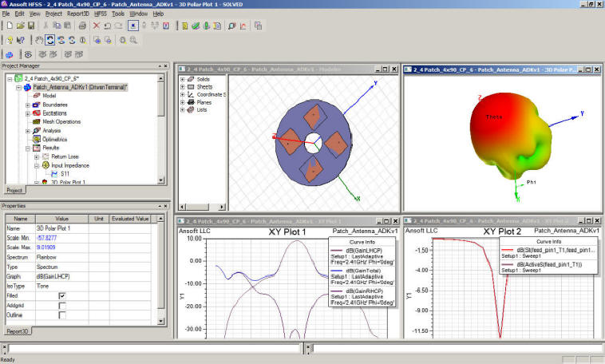Collapse the Patch_Antenna_ADKv1 design node
The image size is (605, 364).
coord(18,88)
